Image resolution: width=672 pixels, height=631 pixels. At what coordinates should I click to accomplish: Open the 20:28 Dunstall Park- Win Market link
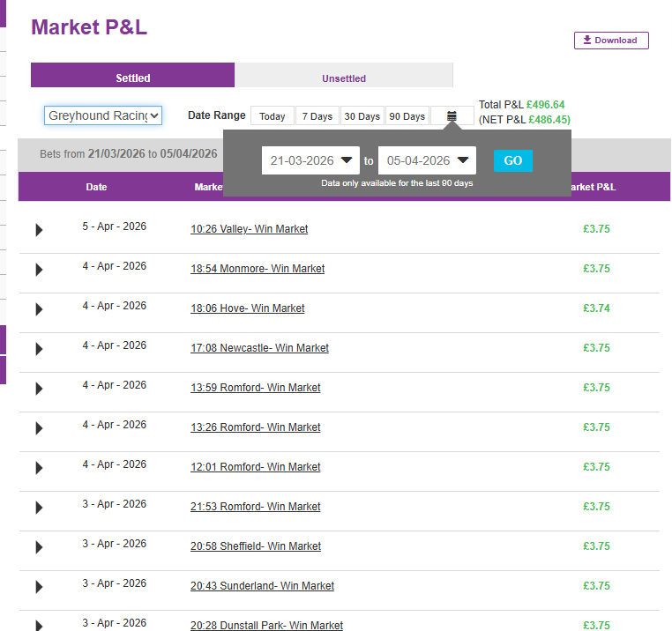pyautogui.click(x=266, y=626)
